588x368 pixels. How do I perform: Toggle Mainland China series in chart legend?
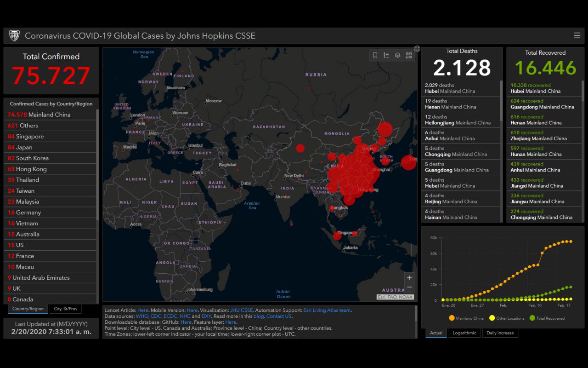click(466, 318)
